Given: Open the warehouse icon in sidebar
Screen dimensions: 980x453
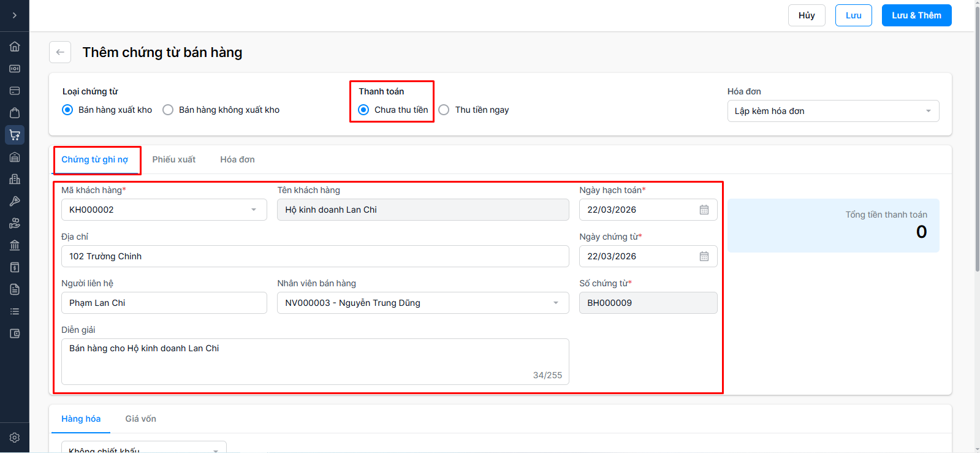Looking at the screenshot, I should click(x=15, y=157).
